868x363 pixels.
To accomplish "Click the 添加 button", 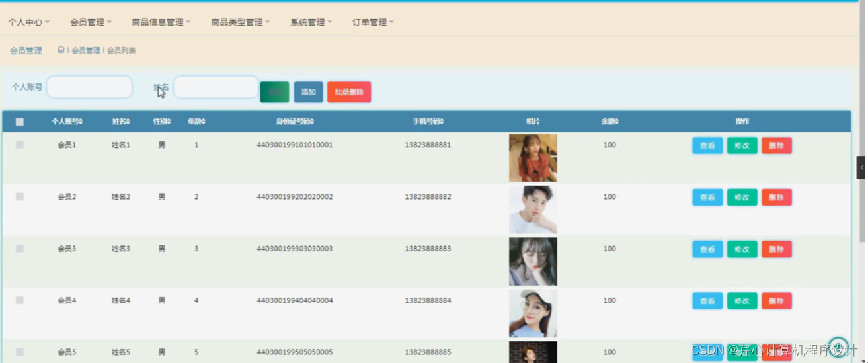I will 309,92.
